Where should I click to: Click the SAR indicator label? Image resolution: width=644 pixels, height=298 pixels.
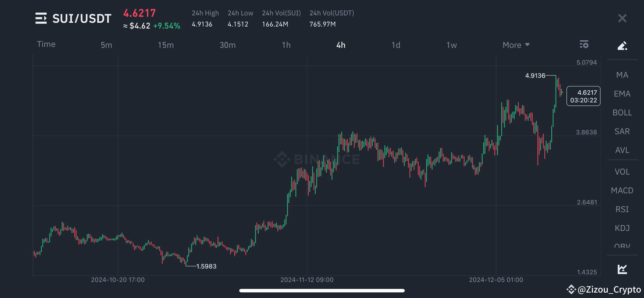click(621, 131)
